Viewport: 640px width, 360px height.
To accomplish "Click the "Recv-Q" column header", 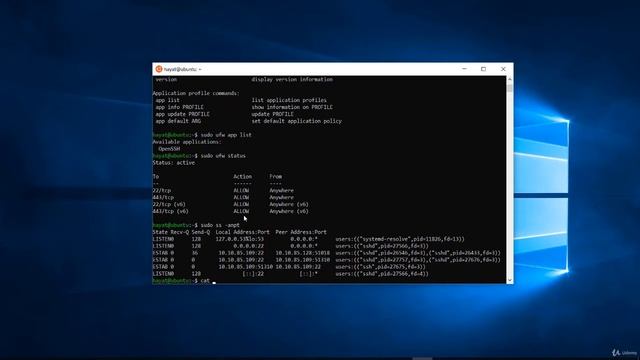I will 180,232.
